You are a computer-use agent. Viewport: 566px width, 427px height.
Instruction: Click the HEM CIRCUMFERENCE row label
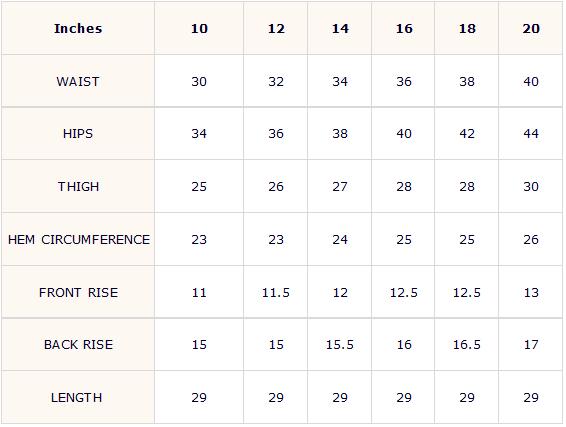coord(79,240)
